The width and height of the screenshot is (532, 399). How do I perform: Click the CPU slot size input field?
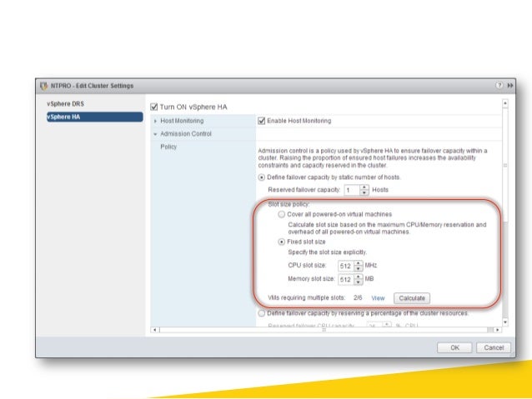pos(346,266)
